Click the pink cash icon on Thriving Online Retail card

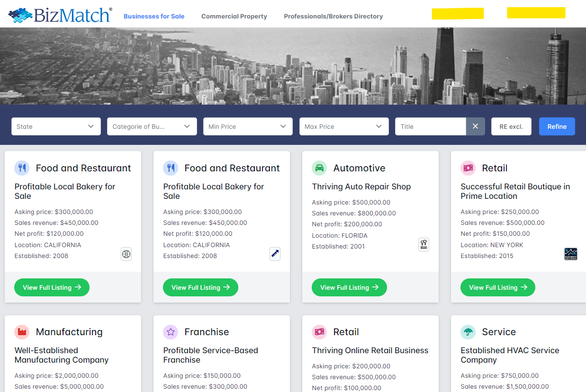[x=319, y=332]
